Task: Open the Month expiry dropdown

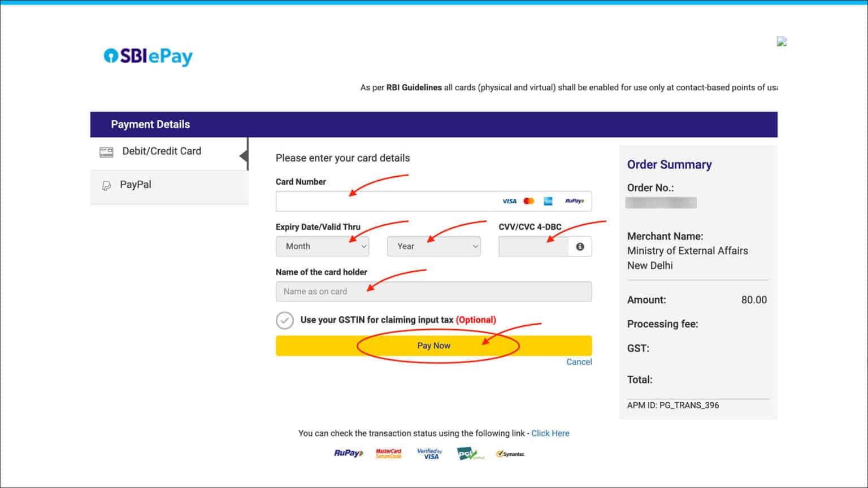Action: pos(322,246)
